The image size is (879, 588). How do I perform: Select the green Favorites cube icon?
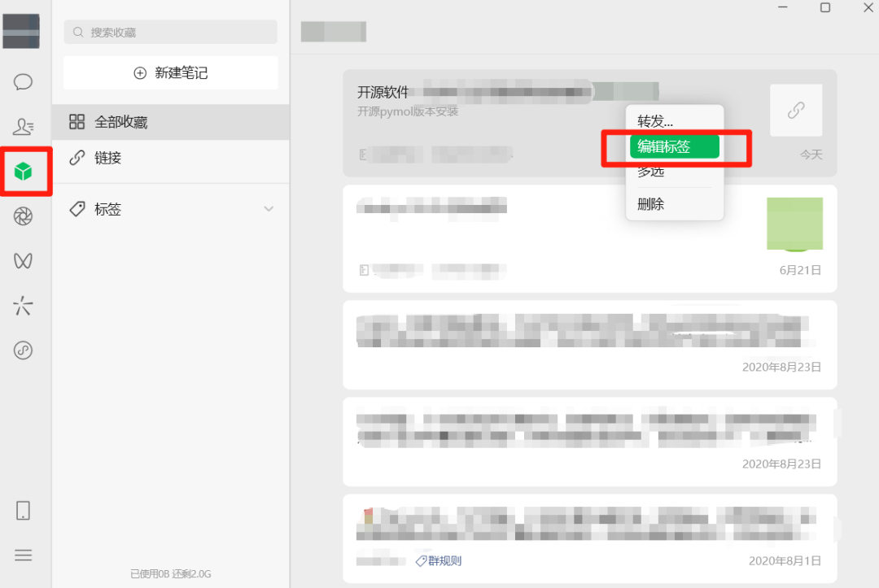point(23,172)
